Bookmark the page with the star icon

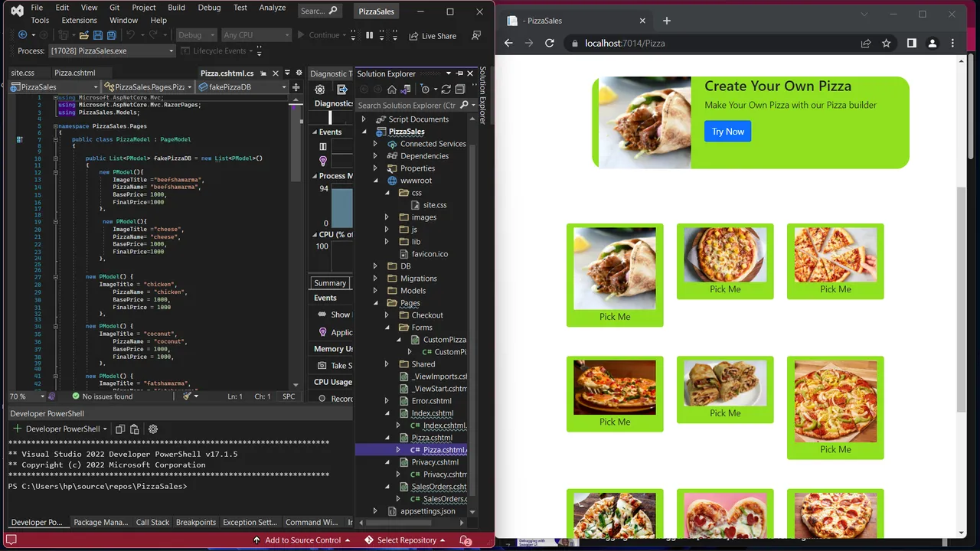tap(887, 44)
